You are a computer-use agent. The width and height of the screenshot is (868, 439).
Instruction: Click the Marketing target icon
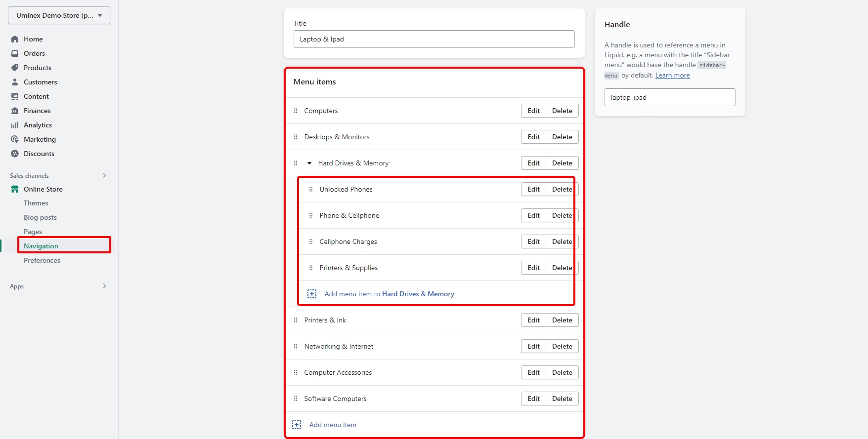[x=15, y=139]
